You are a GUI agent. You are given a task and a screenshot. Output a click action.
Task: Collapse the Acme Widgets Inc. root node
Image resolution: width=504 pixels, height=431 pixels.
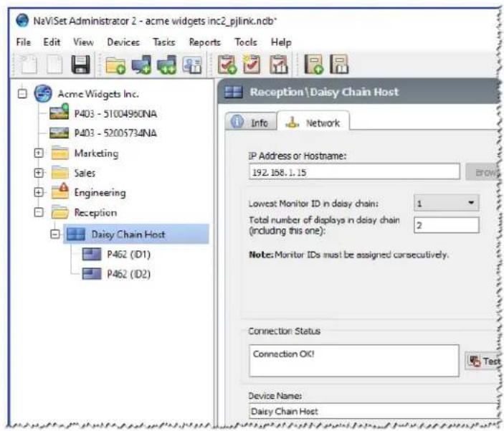pos(22,94)
